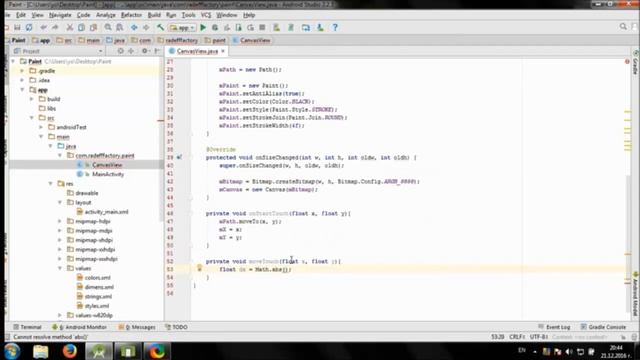
Task: Click the Windows Start button
Action: click(12, 351)
